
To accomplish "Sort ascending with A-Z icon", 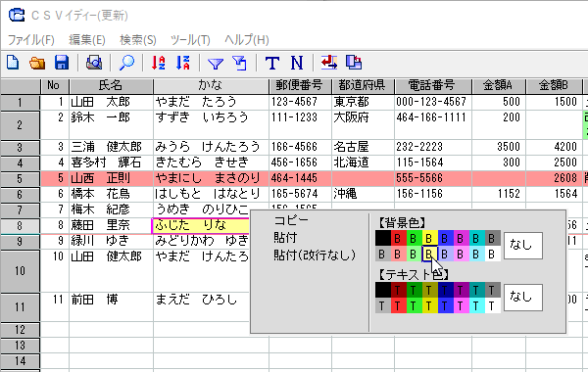I will [x=158, y=63].
